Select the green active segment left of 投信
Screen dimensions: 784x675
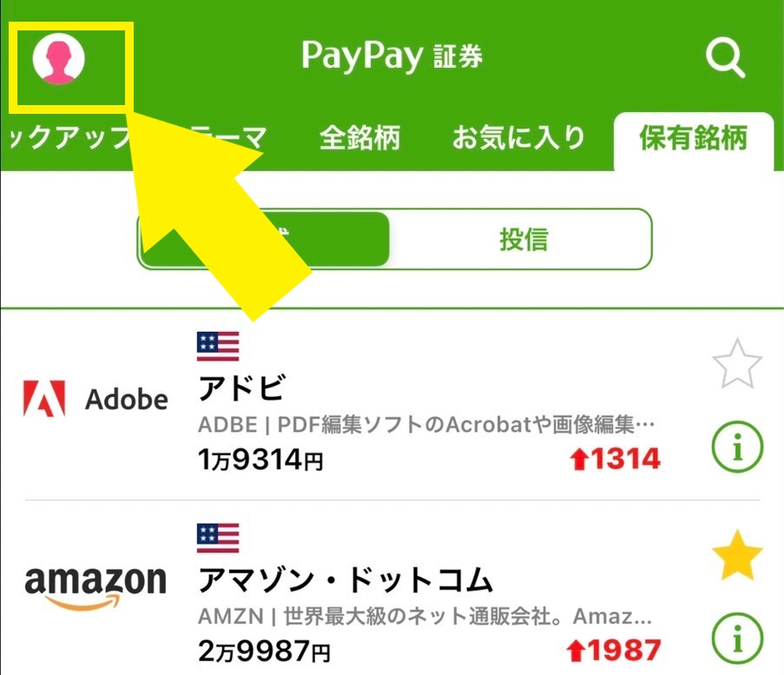(264, 239)
